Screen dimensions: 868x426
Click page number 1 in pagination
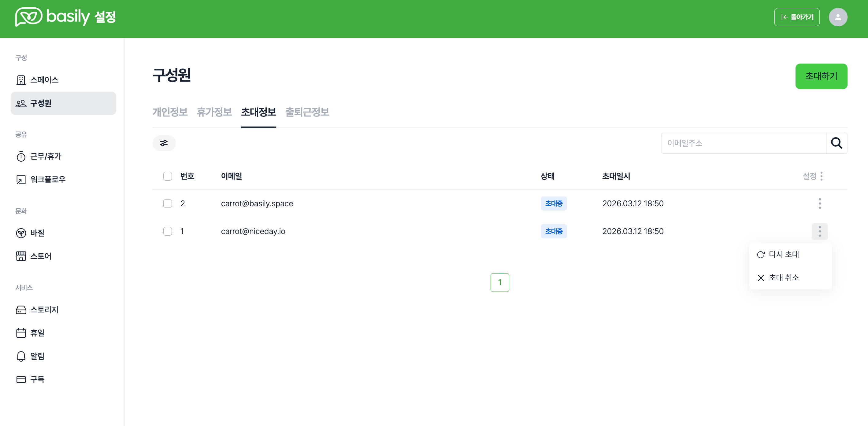tap(499, 282)
